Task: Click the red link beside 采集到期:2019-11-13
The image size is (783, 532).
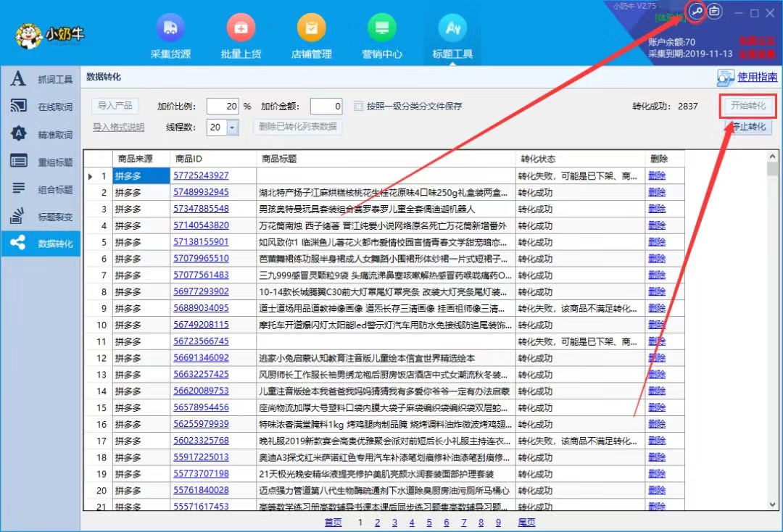Action: pyautogui.click(x=757, y=54)
